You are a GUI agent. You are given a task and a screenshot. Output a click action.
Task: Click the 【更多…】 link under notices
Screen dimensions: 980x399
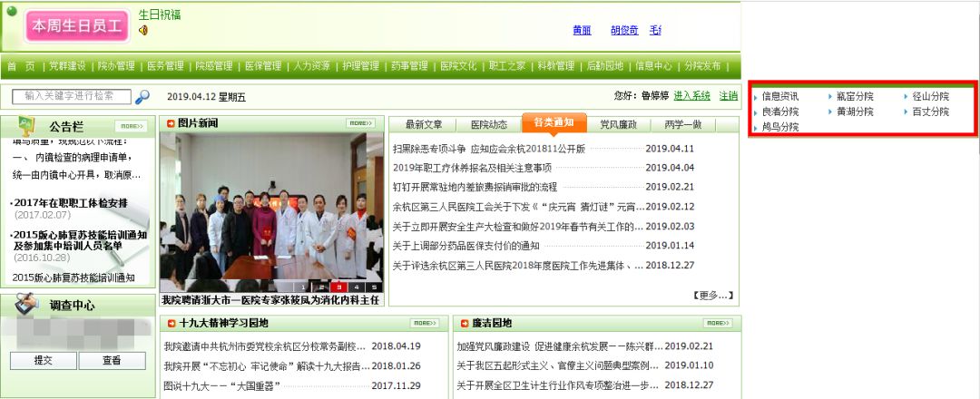(x=712, y=295)
